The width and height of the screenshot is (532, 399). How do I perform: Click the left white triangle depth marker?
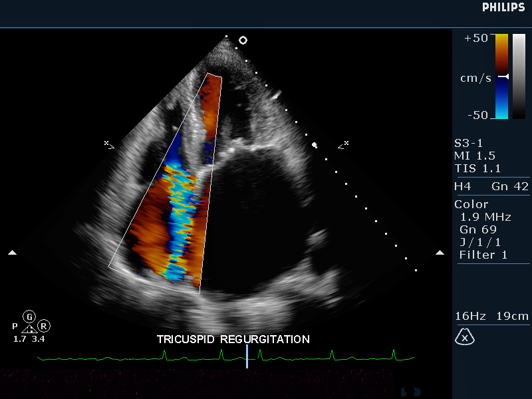[13, 253]
